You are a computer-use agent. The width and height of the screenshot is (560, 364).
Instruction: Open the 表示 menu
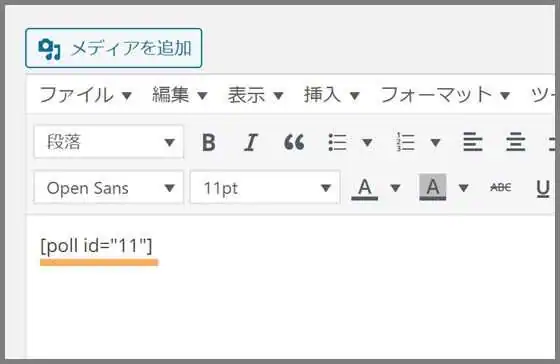pyautogui.click(x=255, y=95)
